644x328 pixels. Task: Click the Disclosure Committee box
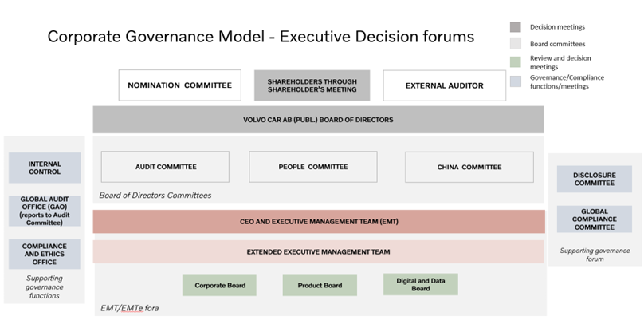[x=595, y=179]
